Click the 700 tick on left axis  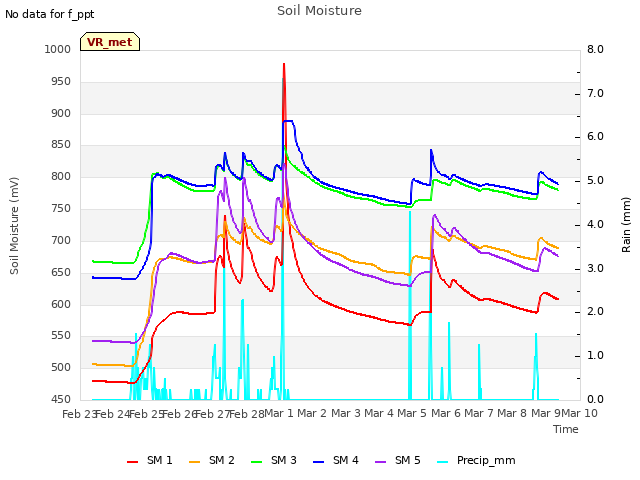point(61,240)
